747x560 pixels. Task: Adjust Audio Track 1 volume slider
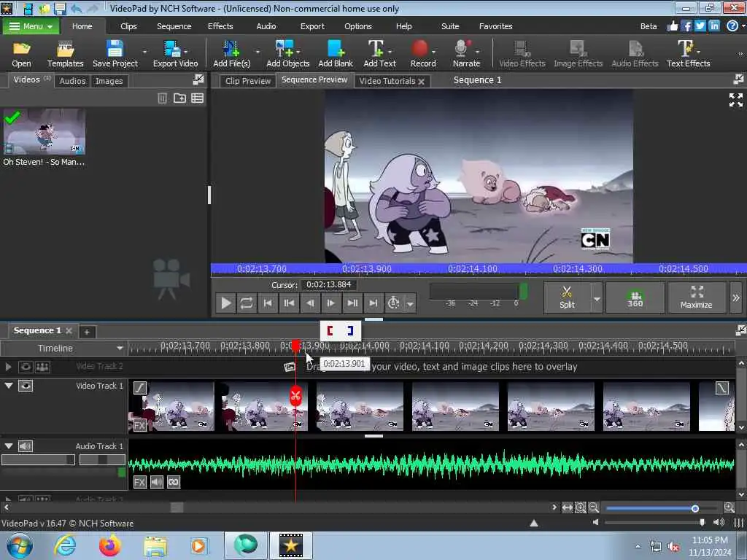pos(38,459)
